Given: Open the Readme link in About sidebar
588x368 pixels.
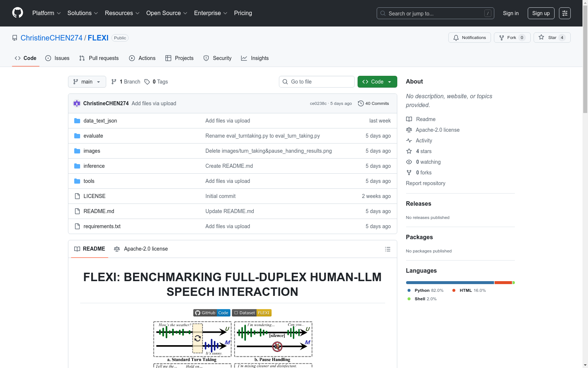Looking at the screenshot, I should tap(421, 119).
